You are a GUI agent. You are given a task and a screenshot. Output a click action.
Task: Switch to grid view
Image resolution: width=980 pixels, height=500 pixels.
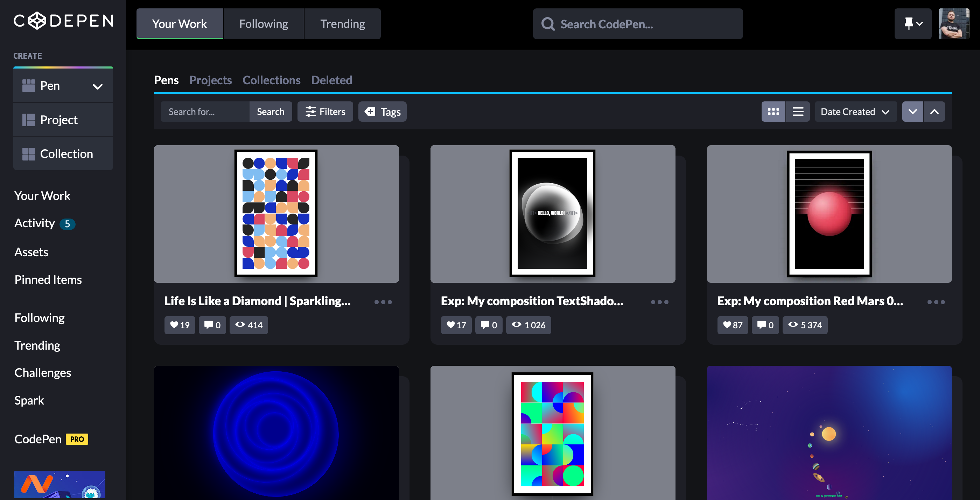tap(773, 112)
